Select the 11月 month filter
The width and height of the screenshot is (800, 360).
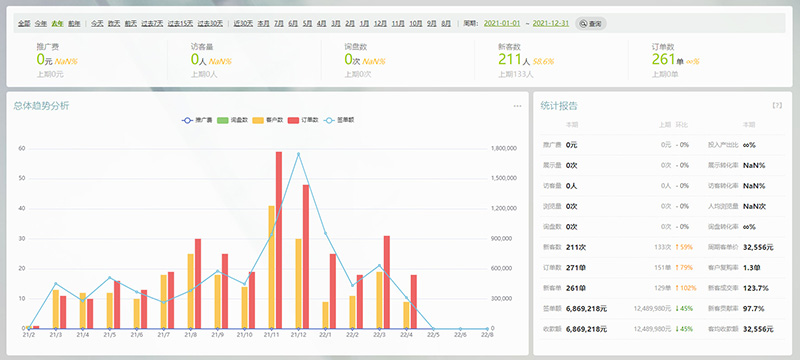click(398, 23)
